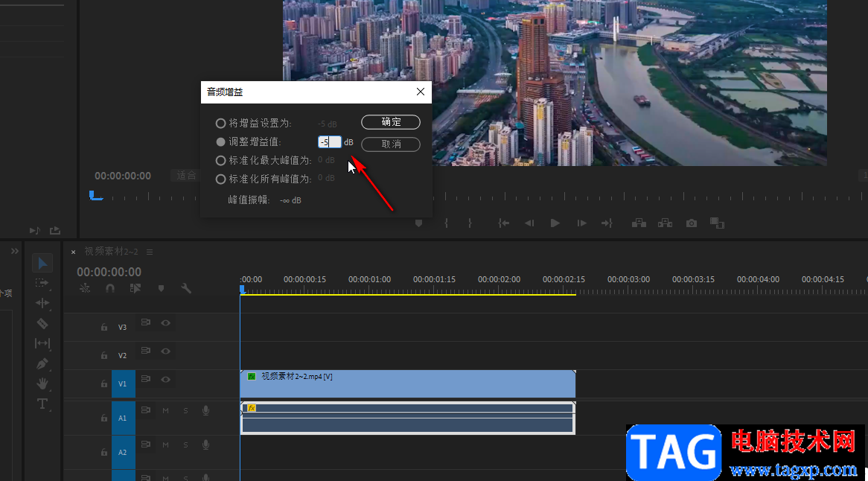Screen dimensions: 868x481
Task: Open timeline display settings wrench
Action: coord(186,288)
